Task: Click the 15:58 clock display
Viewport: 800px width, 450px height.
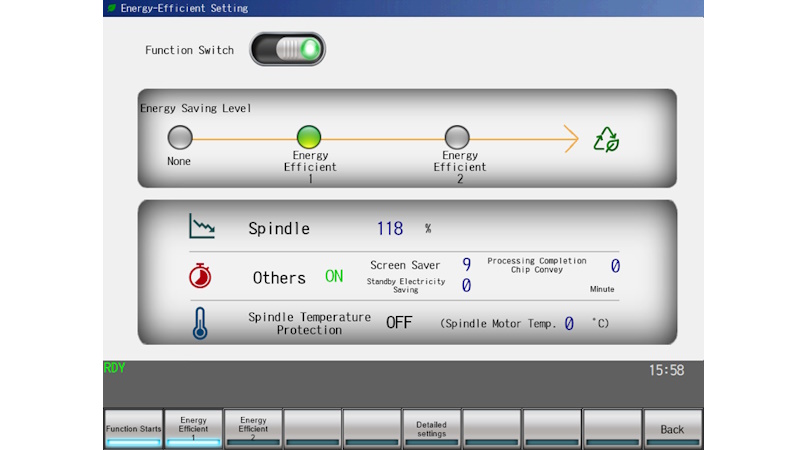Action: coord(666,370)
